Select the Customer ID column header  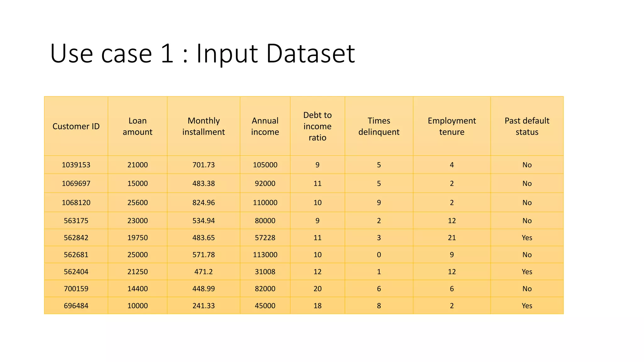(76, 126)
